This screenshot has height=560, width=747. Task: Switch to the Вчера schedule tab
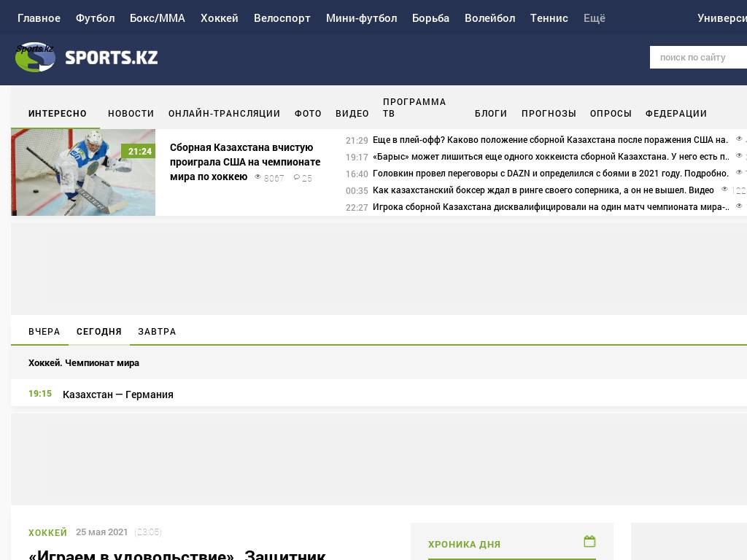(x=44, y=332)
